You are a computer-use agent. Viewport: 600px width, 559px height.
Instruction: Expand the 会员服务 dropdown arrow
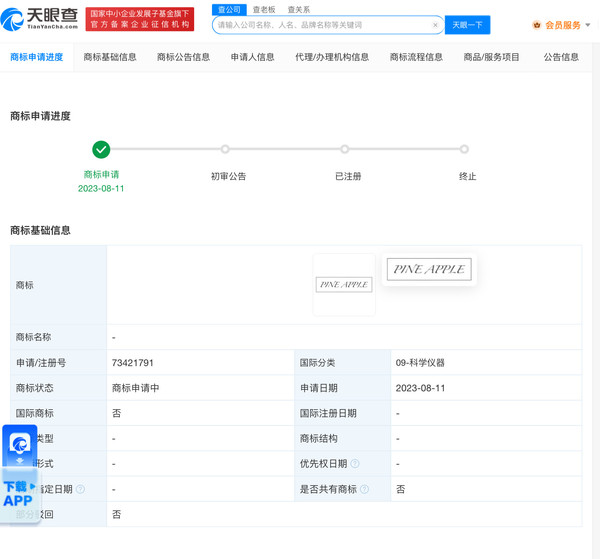(x=588, y=25)
